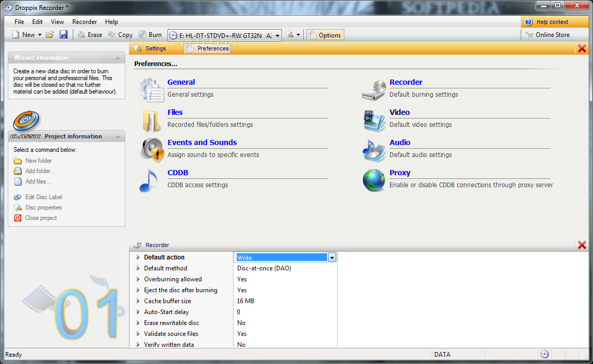The image size is (593, 364).
Task: Click the New document icon
Action: tap(16, 35)
